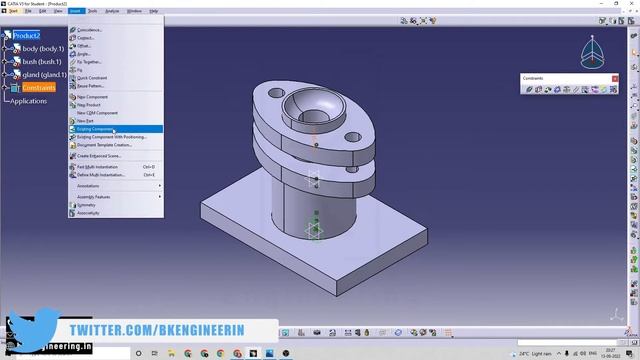Choose Offset from the Insert menu
The height and width of the screenshot is (360, 640).
(116, 46)
